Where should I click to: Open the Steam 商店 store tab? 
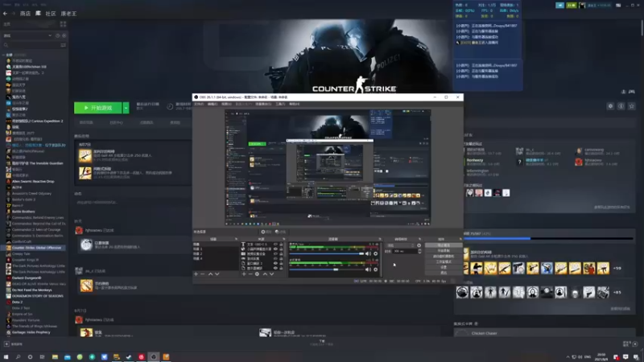(x=25, y=14)
